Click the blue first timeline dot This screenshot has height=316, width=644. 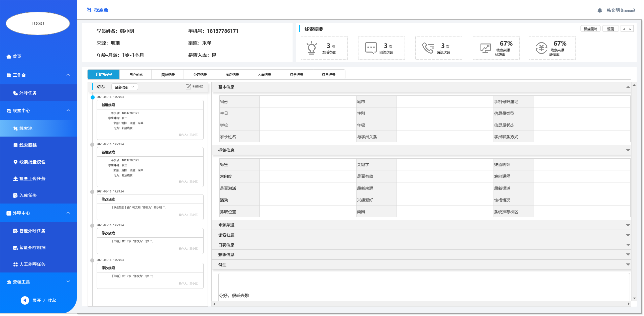coord(93,97)
